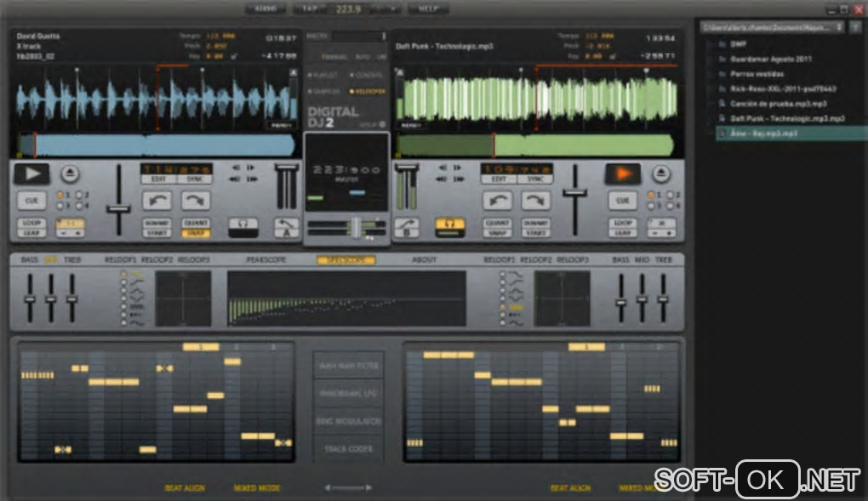
Task: Nudge left deck forward with small step arrow
Action: (251, 168)
